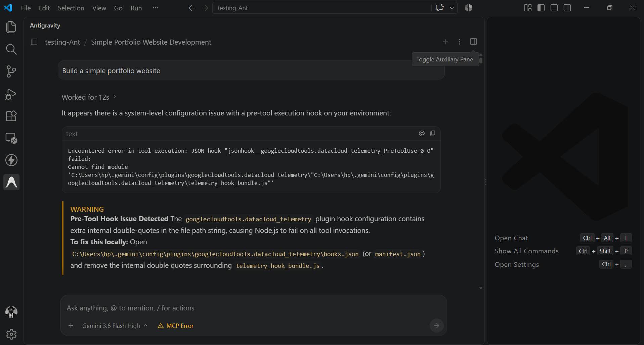Image resolution: width=644 pixels, height=345 pixels.
Task: Open the chat icon in title bar
Action: [440, 8]
